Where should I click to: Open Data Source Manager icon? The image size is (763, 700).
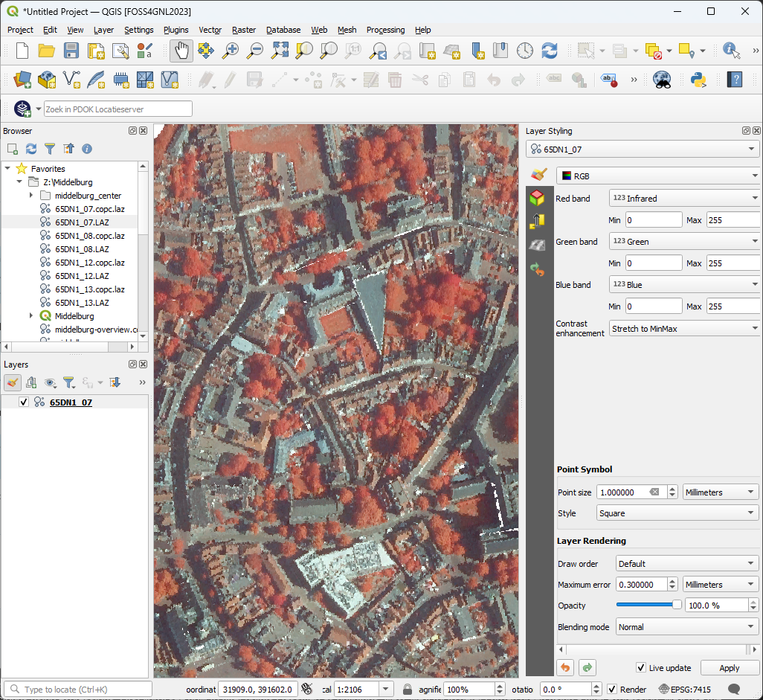tap(22, 80)
